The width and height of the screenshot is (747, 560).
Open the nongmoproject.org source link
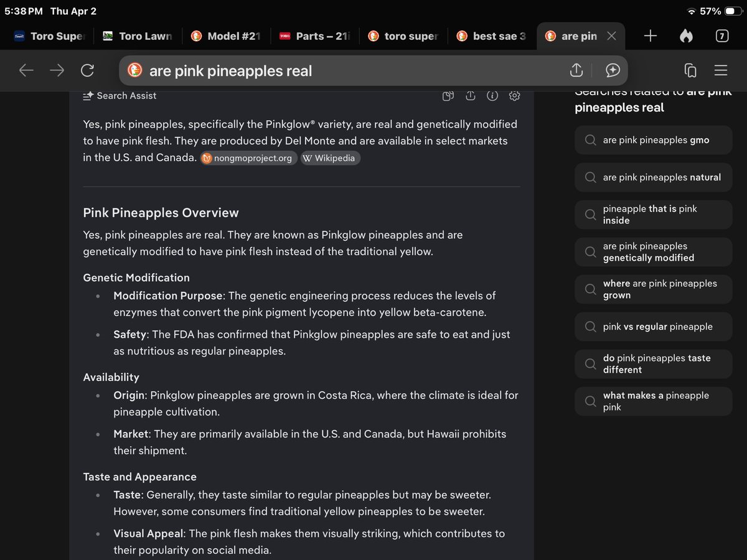click(248, 158)
